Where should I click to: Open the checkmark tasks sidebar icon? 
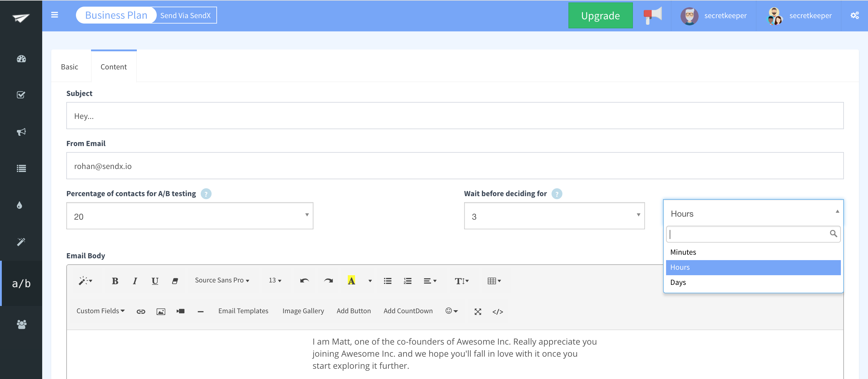(x=21, y=95)
